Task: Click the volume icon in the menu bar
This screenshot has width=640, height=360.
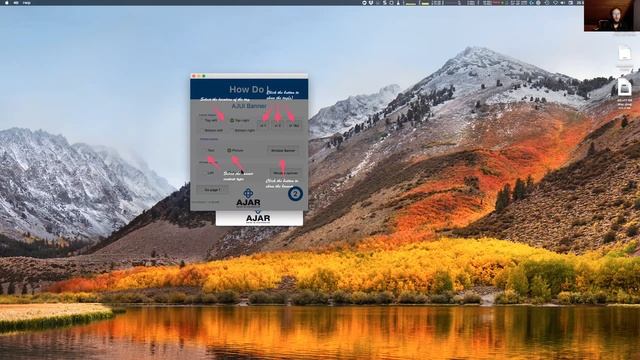Action: (563, 2)
